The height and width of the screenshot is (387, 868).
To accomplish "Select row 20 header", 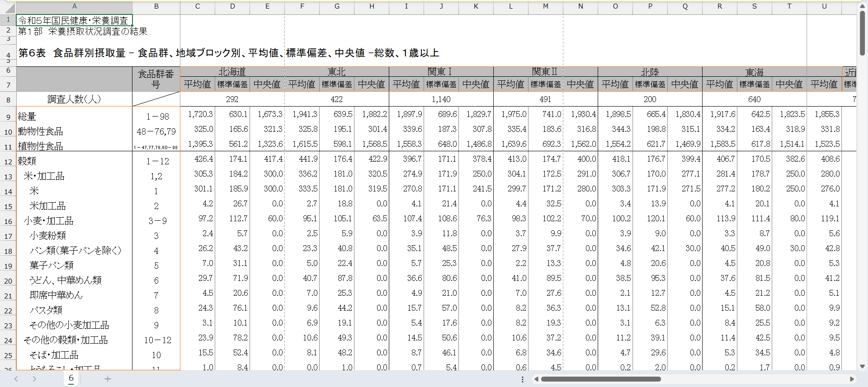I will [x=8, y=281].
